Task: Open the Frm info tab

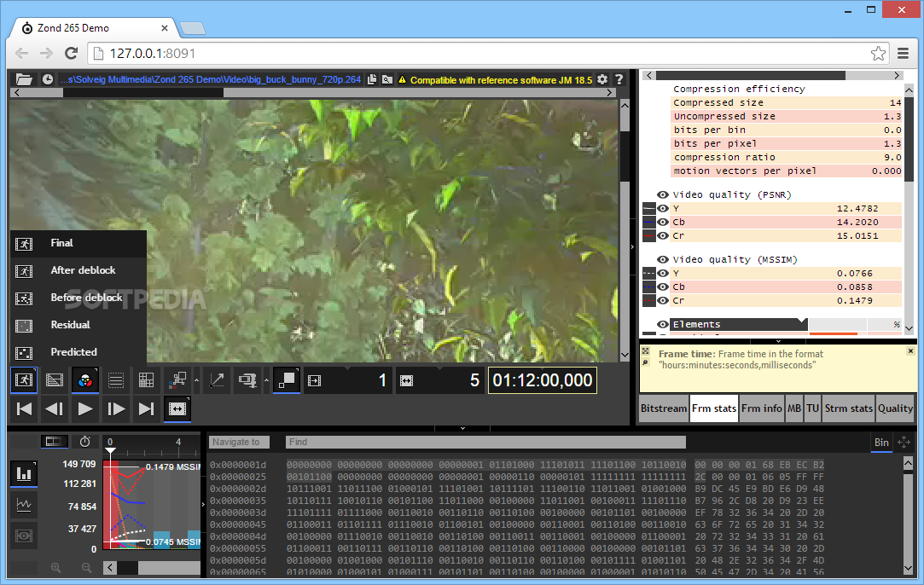Action: [x=761, y=408]
